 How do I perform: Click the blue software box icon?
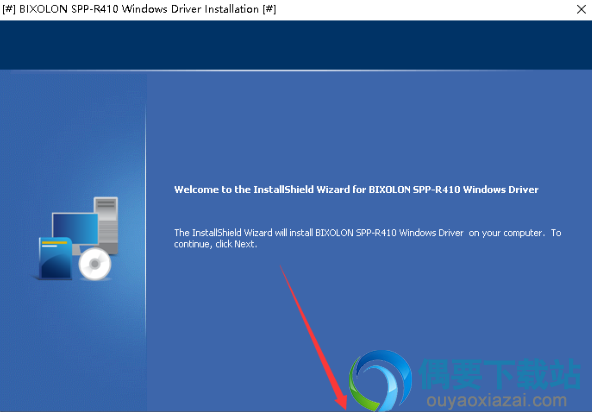point(56,259)
